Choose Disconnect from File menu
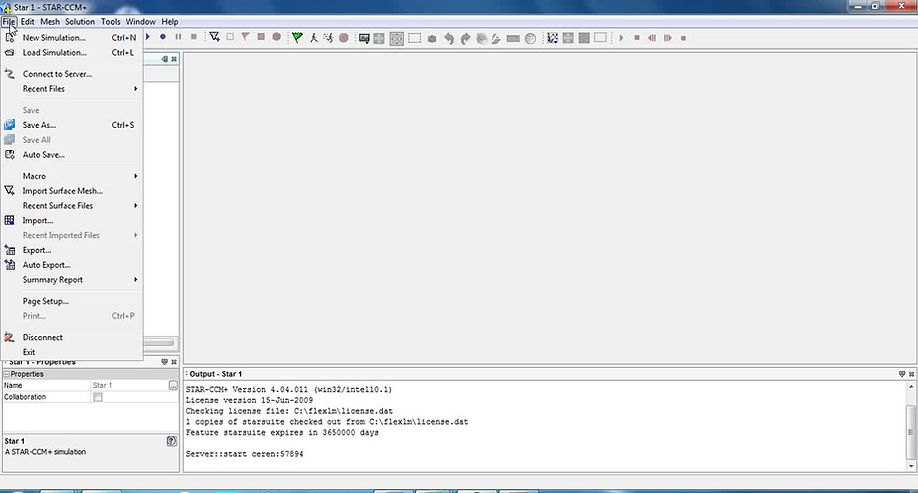Viewport: 918px width, 493px height. tap(72, 337)
